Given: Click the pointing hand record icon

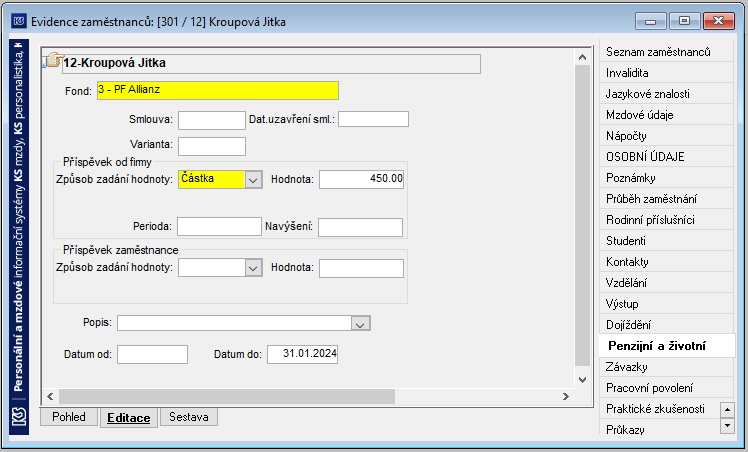Looking at the screenshot, I should click(x=53, y=61).
